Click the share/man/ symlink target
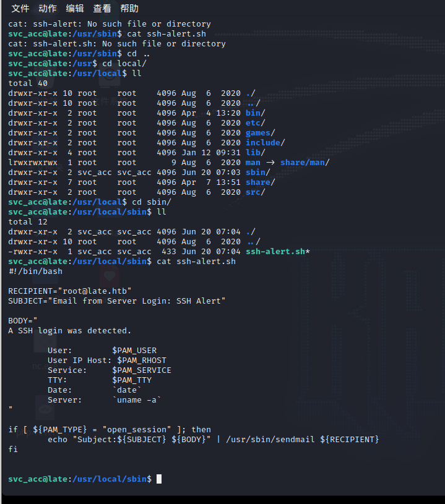445x504 pixels. click(305, 163)
